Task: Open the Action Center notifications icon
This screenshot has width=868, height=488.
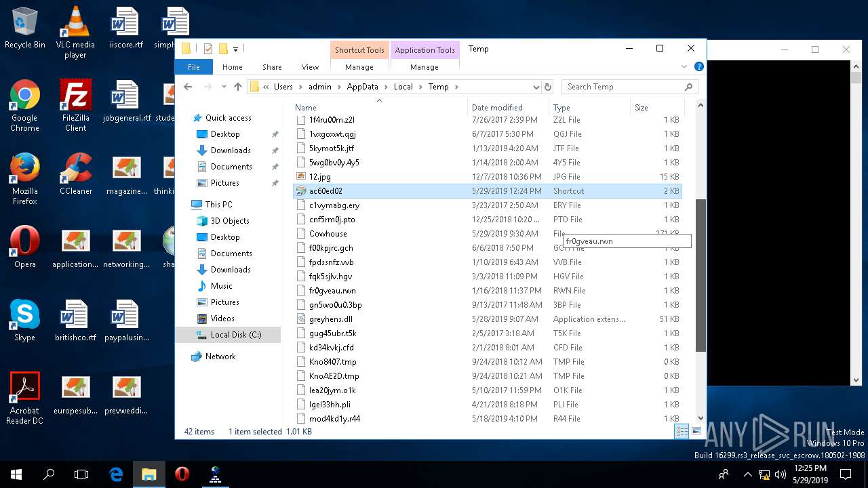Action: click(x=846, y=474)
